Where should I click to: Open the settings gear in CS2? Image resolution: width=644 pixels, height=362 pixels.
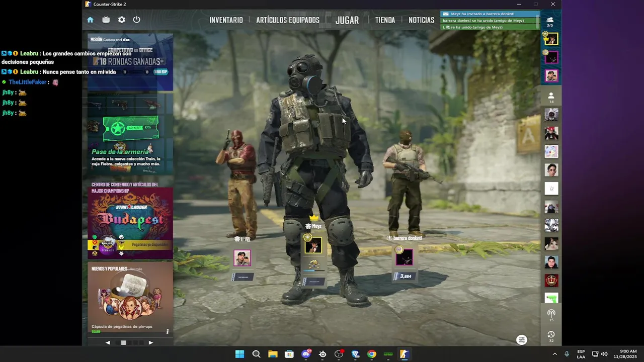(121, 20)
